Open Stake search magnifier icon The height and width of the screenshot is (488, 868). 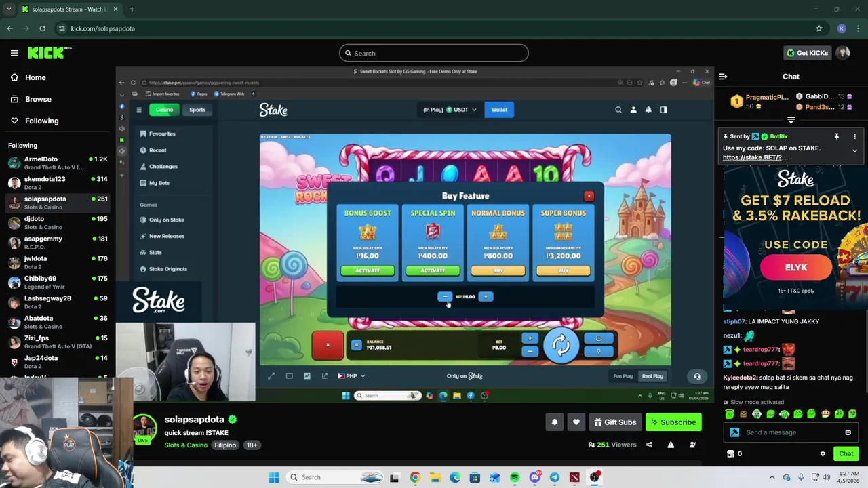pyautogui.click(x=618, y=110)
